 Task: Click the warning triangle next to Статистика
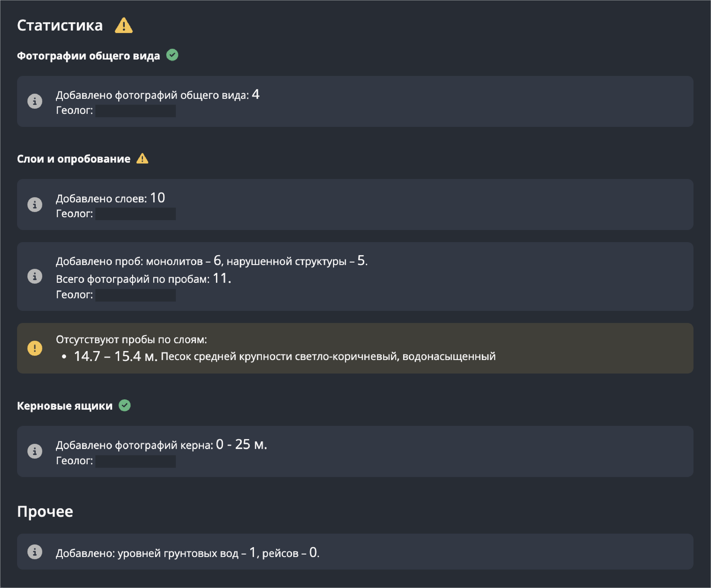[x=124, y=26]
